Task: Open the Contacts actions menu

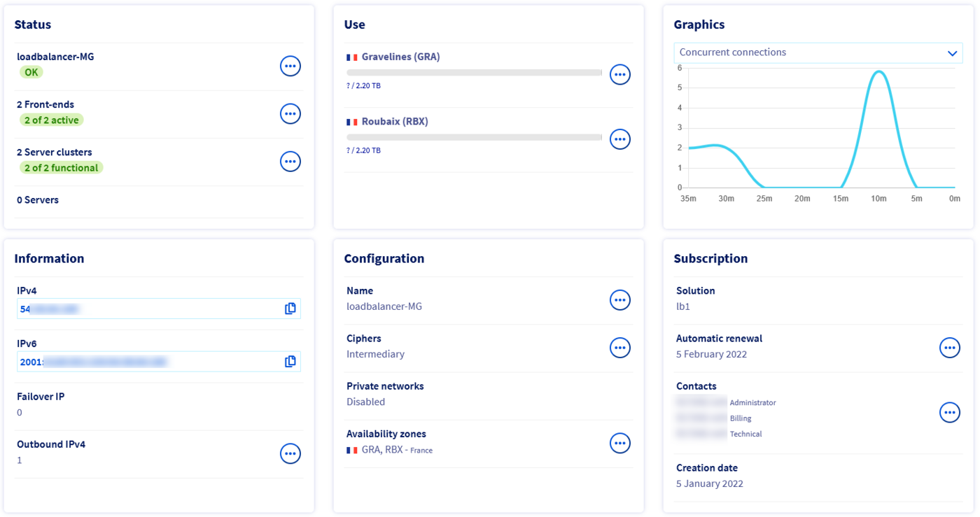Action: (x=950, y=412)
